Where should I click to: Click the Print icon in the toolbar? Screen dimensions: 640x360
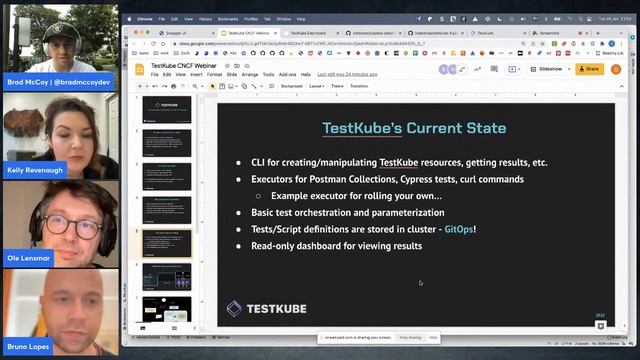[x=173, y=86]
